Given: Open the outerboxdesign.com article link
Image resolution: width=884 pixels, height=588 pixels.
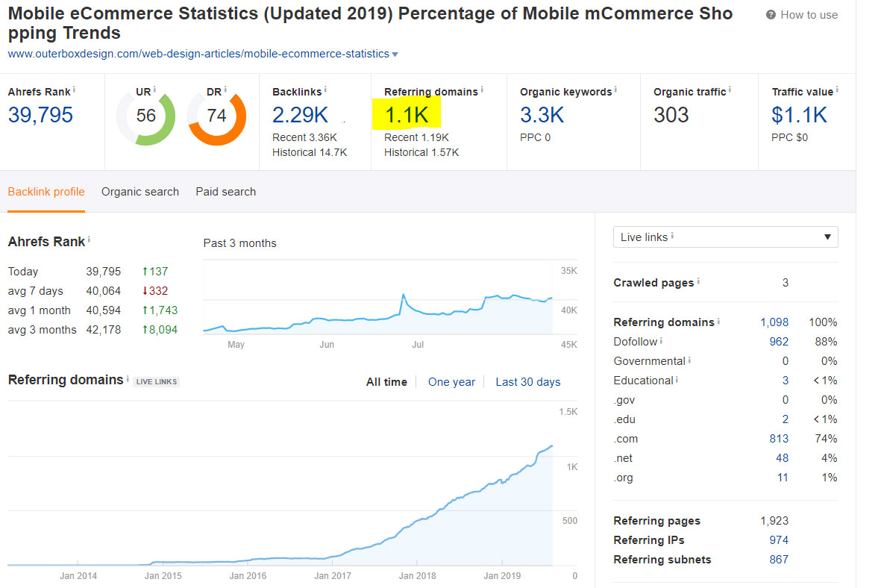Looking at the screenshot, I should pos(195,53).
